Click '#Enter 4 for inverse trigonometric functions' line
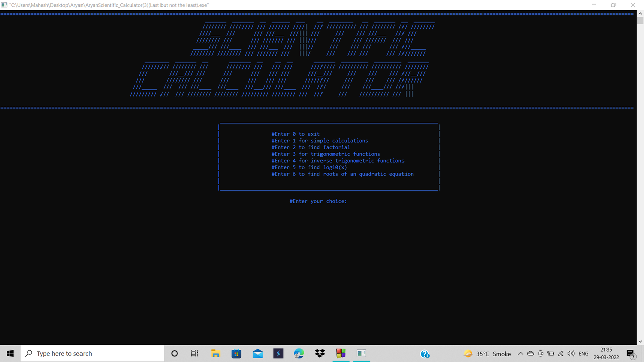 click(x=338, y=161)
